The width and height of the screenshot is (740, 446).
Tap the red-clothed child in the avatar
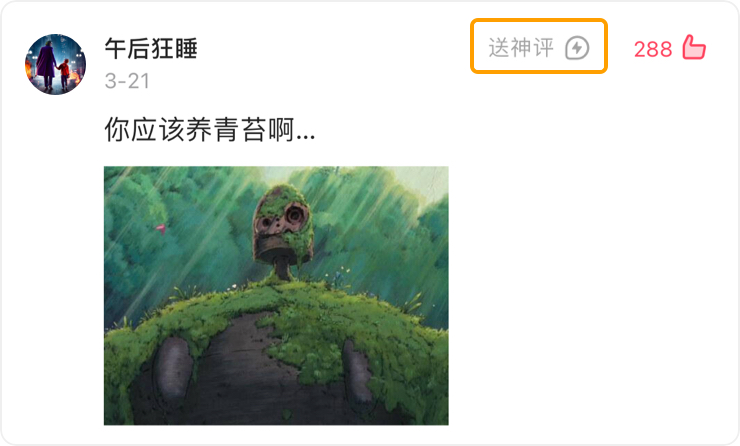pyautogui.click(x=64, y=74)
